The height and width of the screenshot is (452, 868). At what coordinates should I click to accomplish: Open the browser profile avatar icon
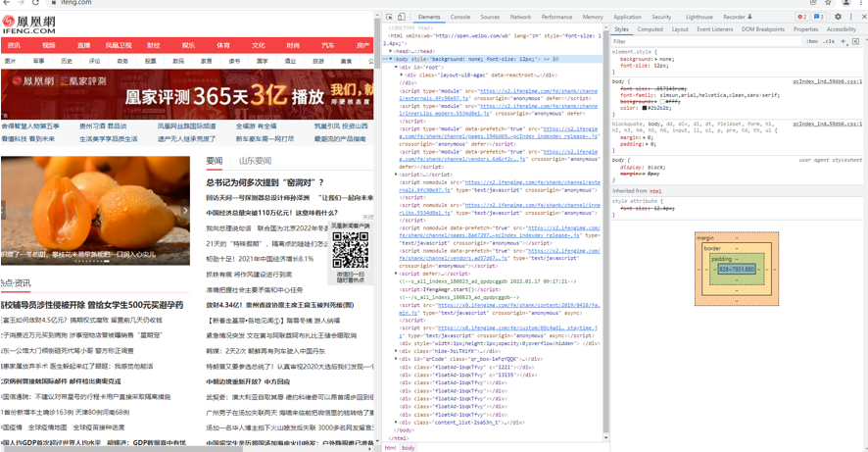tap(845, 3)
